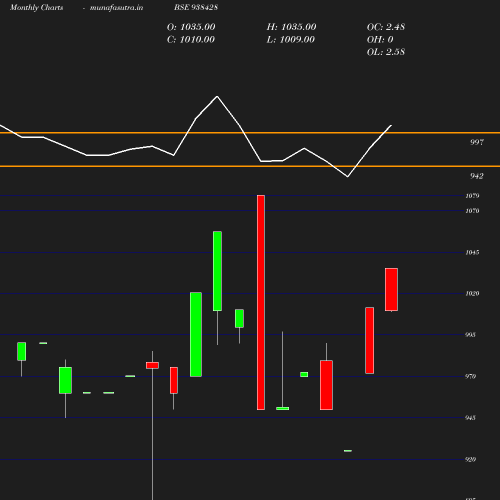Click the indicator level label '942'
500x500 pixels.
[477, 176]
